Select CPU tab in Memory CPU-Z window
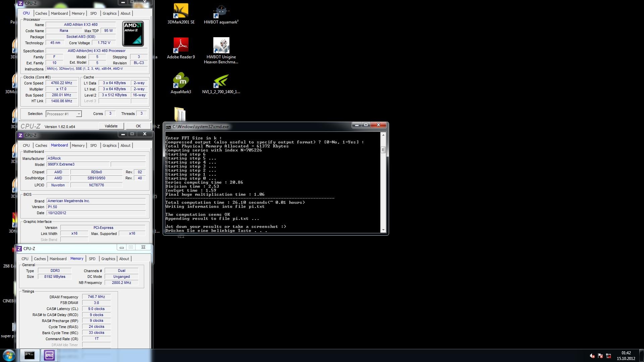This screenshot has width=644, height=362. [x=25, y=259]
